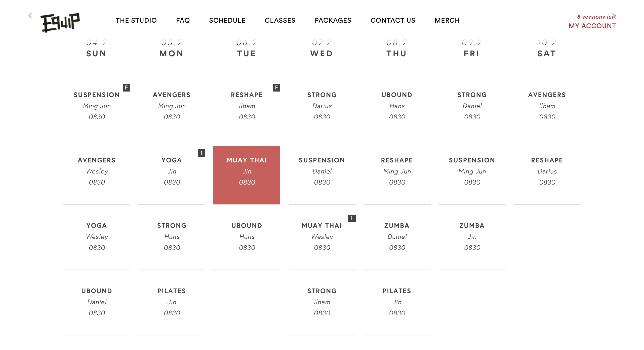The height and width of the screenshot is (350, 644).
Task: Book Sunday Ubound class with Daniel
Action: coord(97,302)
